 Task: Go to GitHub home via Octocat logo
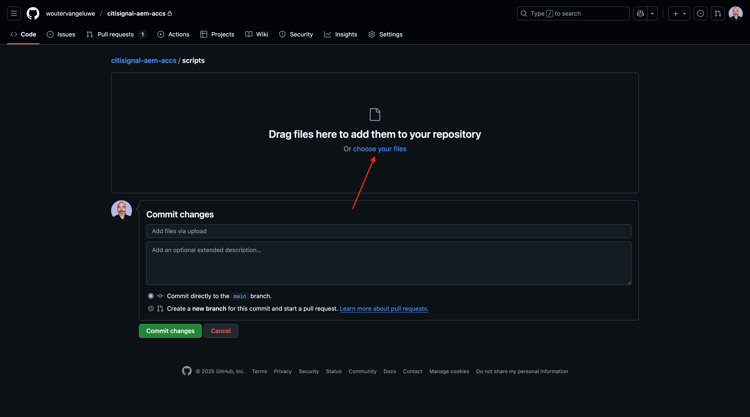[33, 13]
